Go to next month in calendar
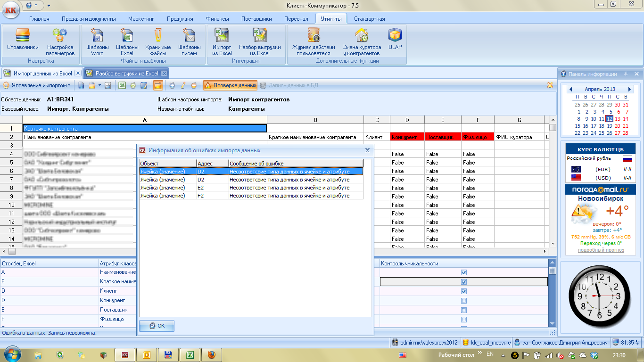Screen dimensions: 644x362 point(629,89)
